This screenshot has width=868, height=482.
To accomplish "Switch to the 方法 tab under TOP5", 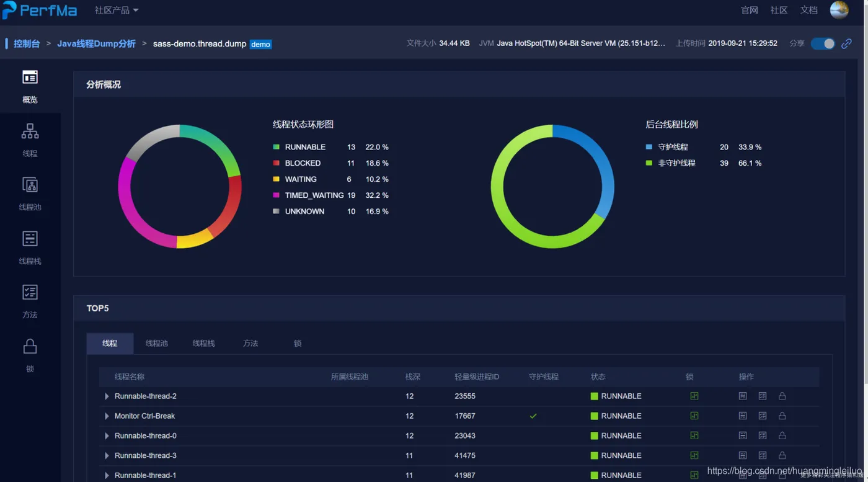I will [x=250, y=343].
